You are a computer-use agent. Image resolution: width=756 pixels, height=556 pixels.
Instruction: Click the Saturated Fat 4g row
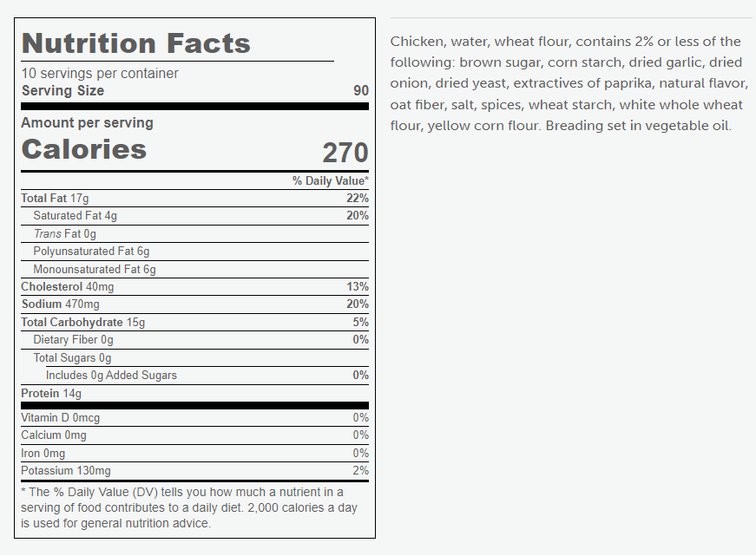(x=194, y=216)
